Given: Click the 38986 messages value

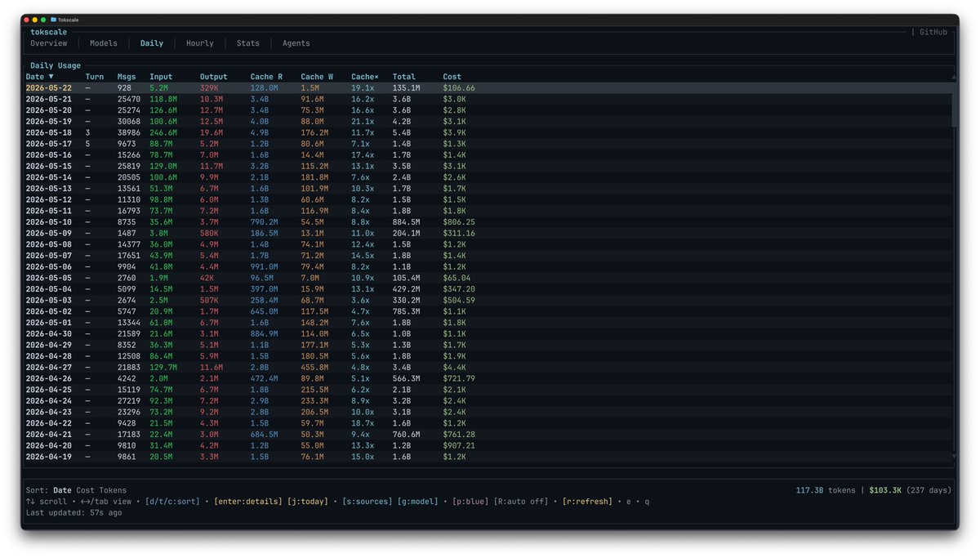Looking at the screenshot, I should [129, 132].
